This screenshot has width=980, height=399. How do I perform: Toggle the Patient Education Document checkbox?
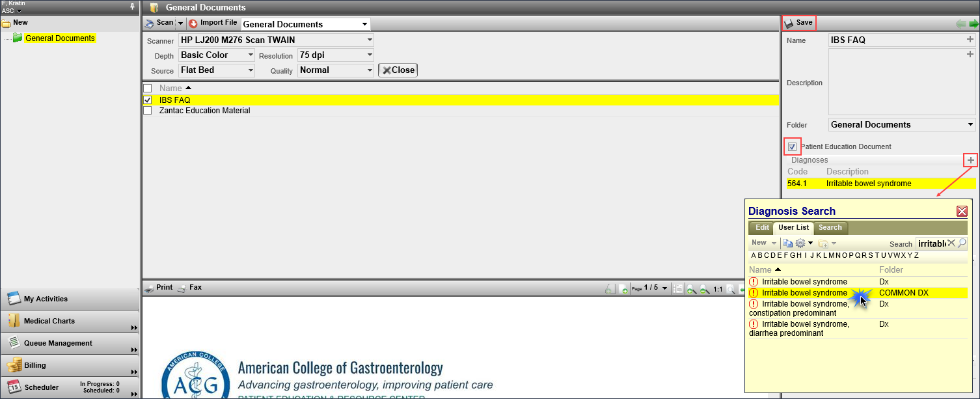coord(792,146)
